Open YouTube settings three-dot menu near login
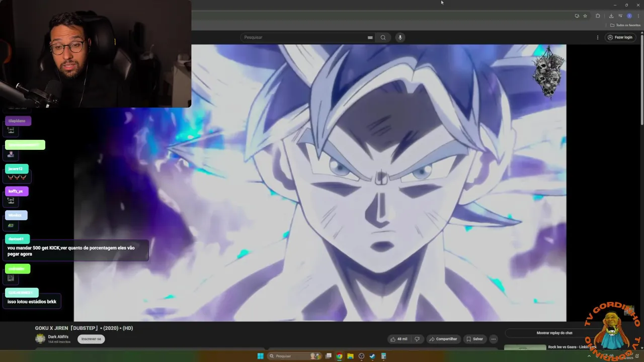 point(598,37)
